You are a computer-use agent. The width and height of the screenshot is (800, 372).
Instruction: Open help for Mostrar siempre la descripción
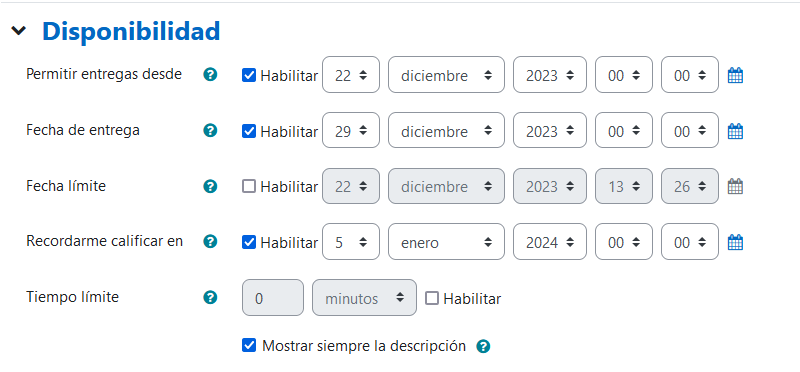pyautogui.click(x=483, y=346)
